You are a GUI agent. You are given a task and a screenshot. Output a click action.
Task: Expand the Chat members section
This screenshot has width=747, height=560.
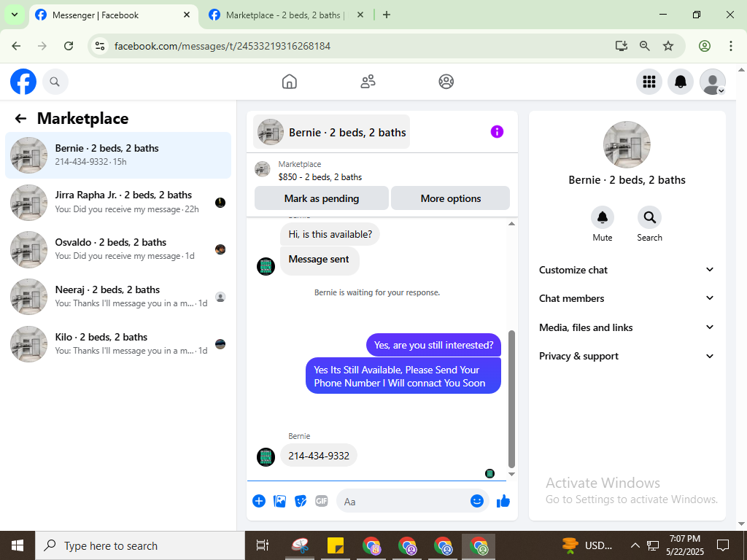(x=627, y=298)
